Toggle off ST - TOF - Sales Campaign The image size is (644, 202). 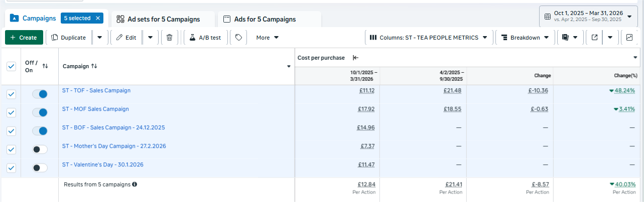[x=40, y=94]
